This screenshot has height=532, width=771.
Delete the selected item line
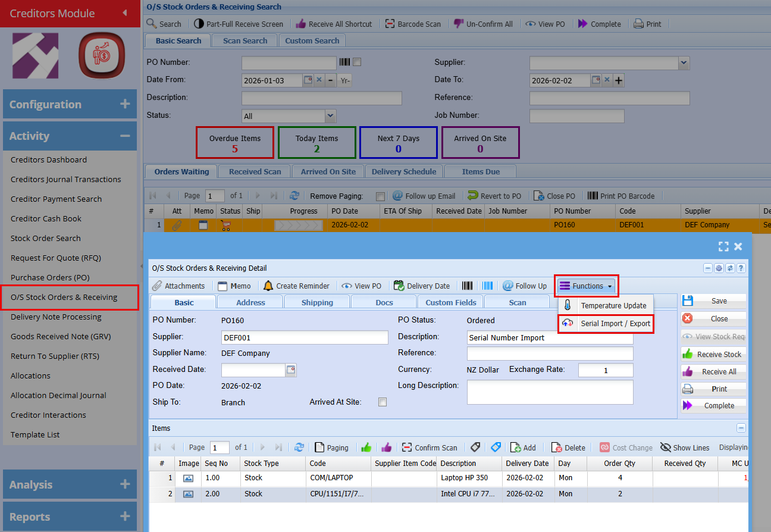(568, 447)
